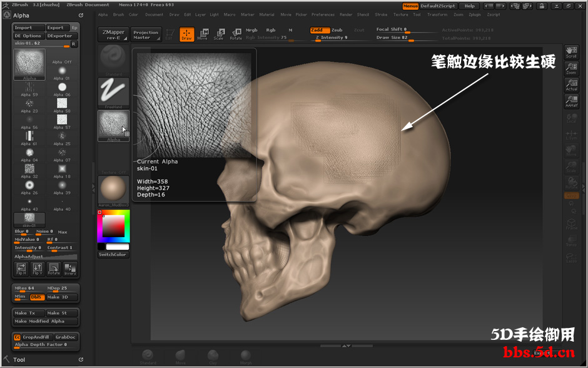Open the Standard brush selector in left shelf
Image resolution: width=588 pixels, height=368 pixels.
(x=113, y=61)
